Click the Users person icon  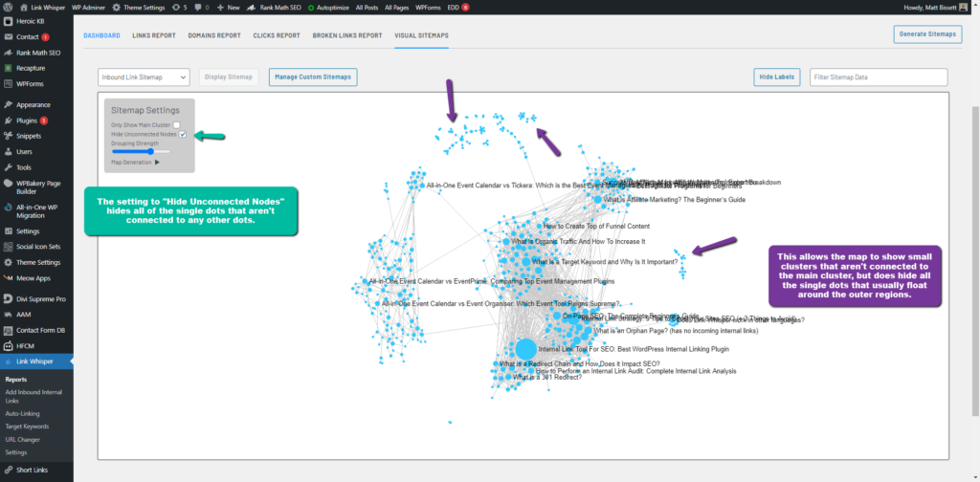click(8, 152)
